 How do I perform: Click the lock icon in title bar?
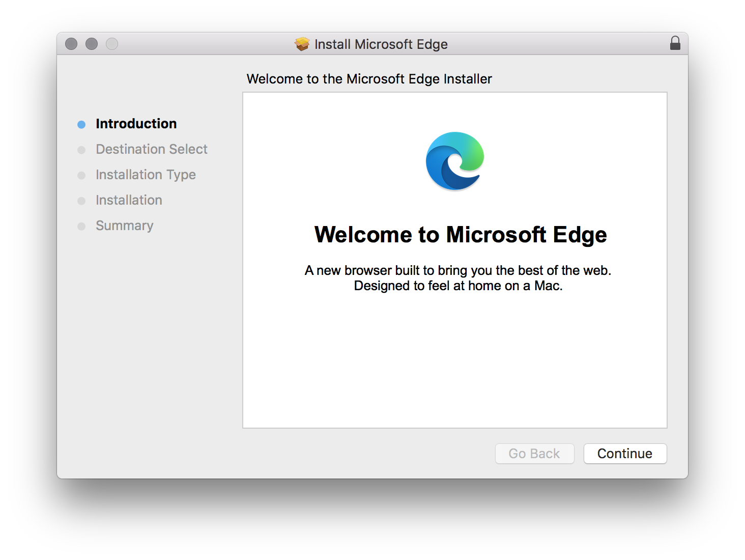pyautogui.click(x=675, y=43)
